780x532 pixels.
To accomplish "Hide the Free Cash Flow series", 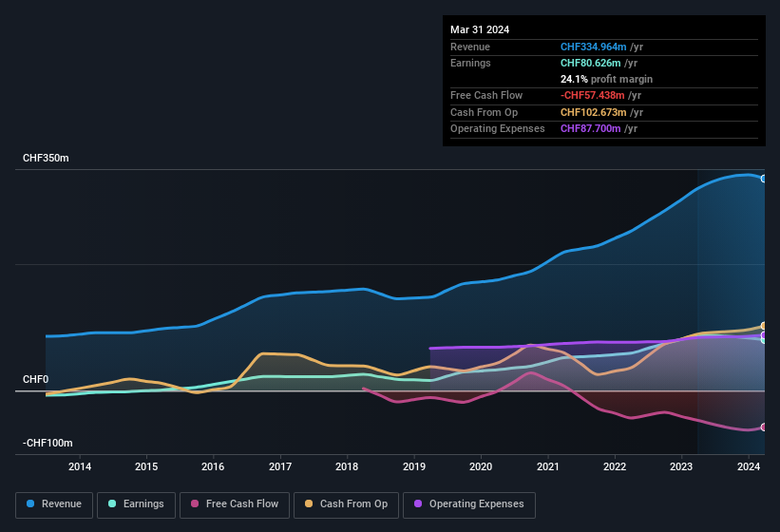I will click(x=235, y=504).
